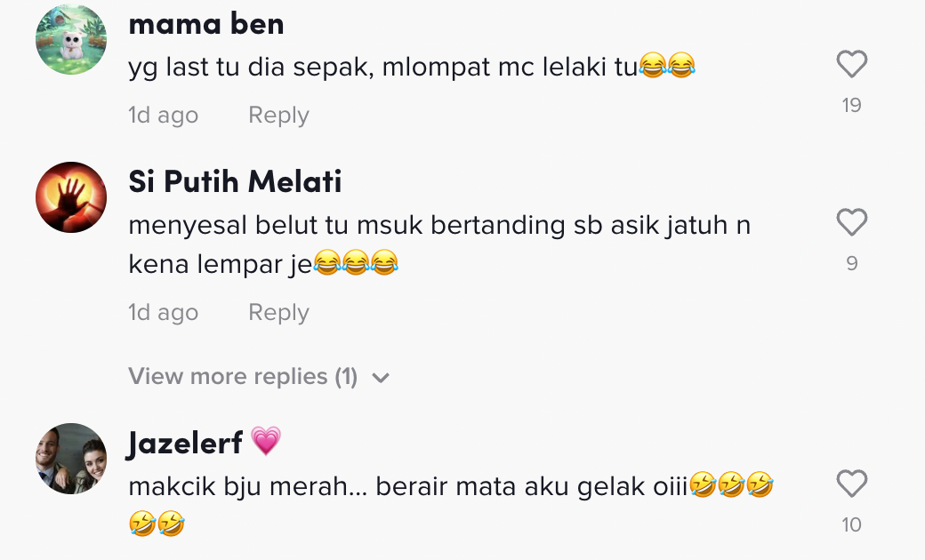This screenshot has width=925, height=560.
Task: Click the 10 likes count
Action: tap(851, 525)
